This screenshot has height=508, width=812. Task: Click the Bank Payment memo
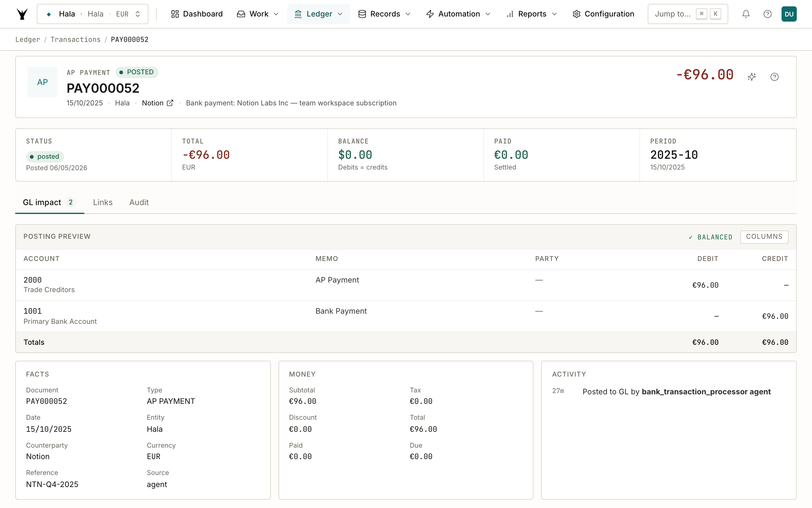341,311
